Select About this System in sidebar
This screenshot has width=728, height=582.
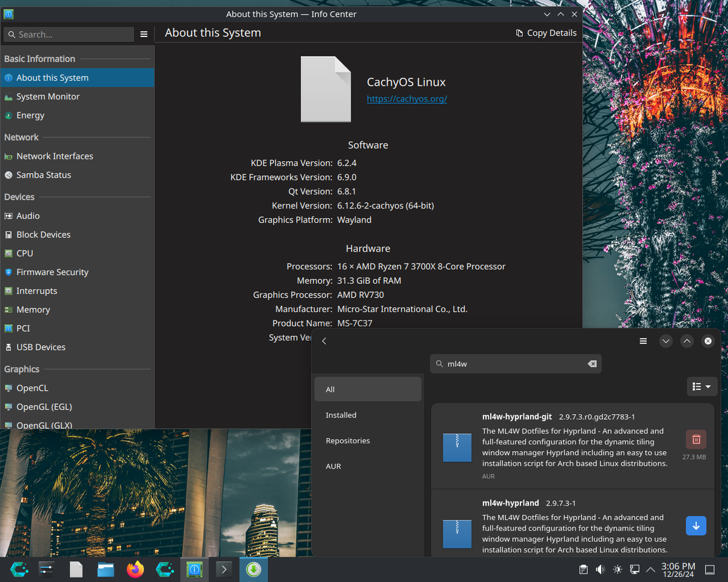click(x=77, y=78)
